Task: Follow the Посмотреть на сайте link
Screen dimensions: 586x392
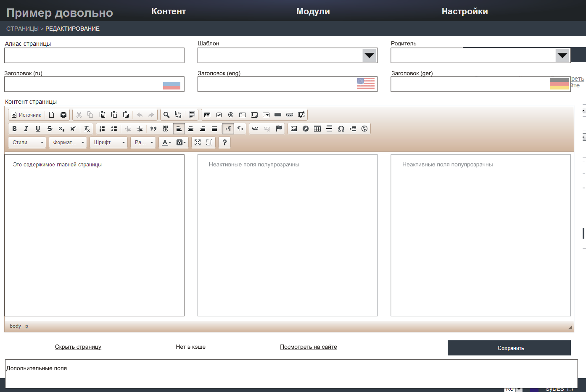Action: point(308,347)
